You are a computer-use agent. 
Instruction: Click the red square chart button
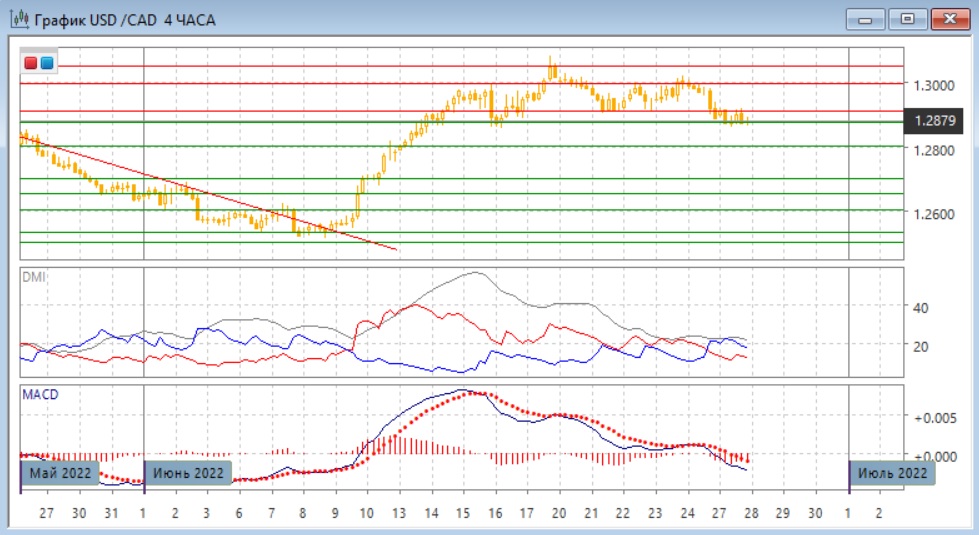[x=31, y=64]
